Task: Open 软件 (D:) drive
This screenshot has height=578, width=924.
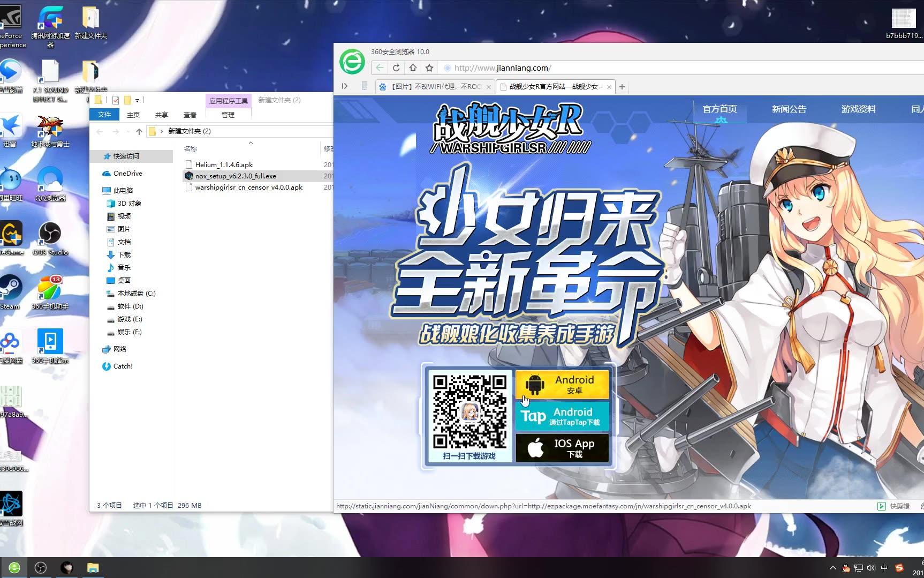Action: pos(130,306)
